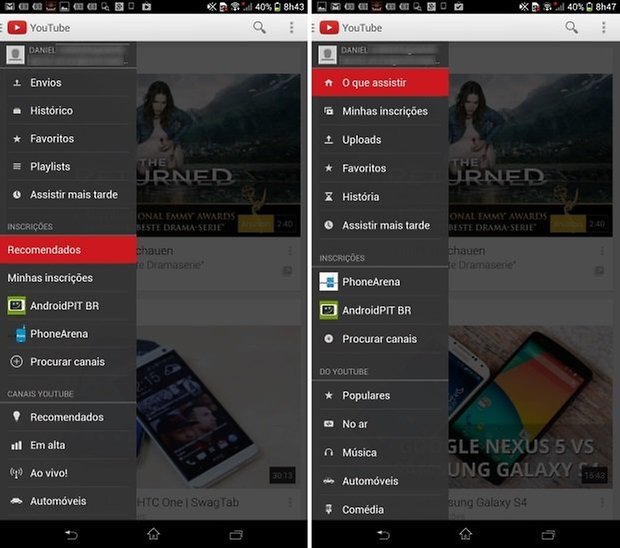The height and width of the screenshot is (548, 620).
Task: Tap DANIEL account header in left drawer
Action: [68, 55]
